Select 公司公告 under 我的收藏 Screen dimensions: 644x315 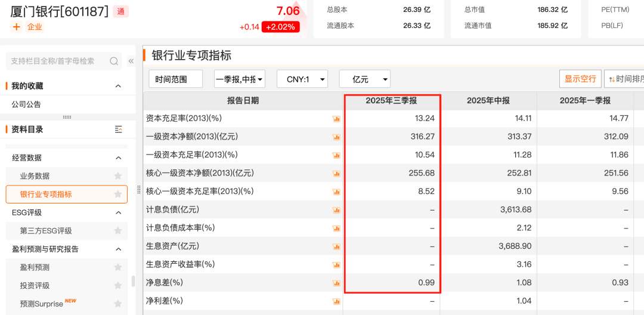pyautogui.click(x=26, y=104)
